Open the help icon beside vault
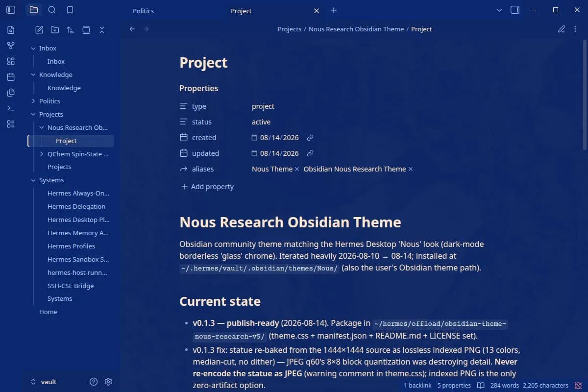Viewport: 588px width, 392px height. pos(94,382)
